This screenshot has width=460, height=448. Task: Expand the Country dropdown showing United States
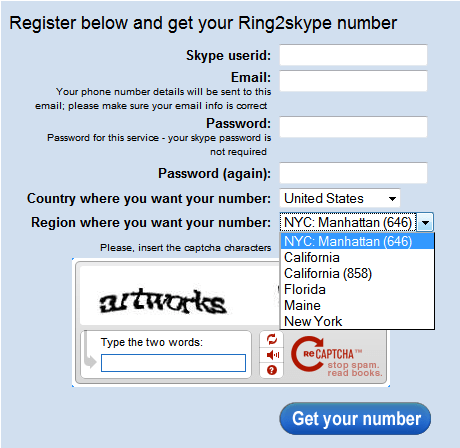pos(340,198)
